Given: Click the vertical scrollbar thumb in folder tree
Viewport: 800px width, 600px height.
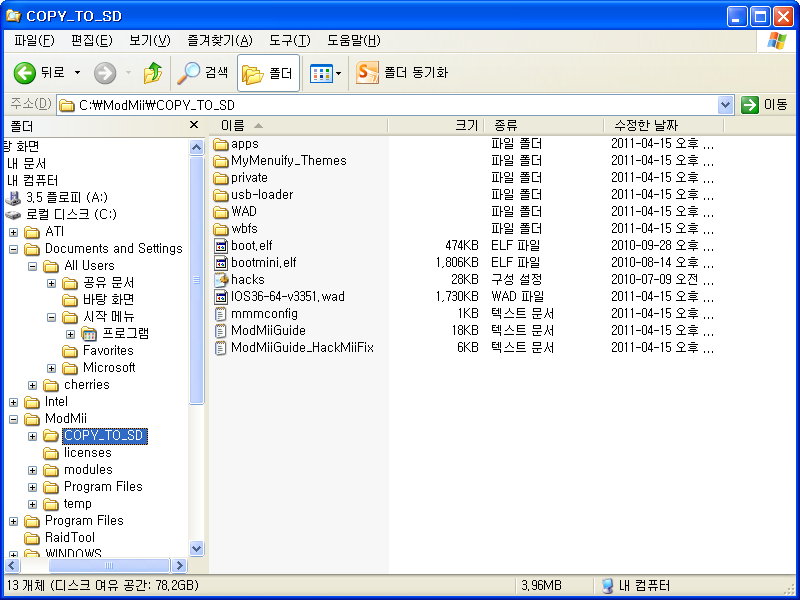Looking at the screenshot, I should pyautogui.click(x=196, y=280).
